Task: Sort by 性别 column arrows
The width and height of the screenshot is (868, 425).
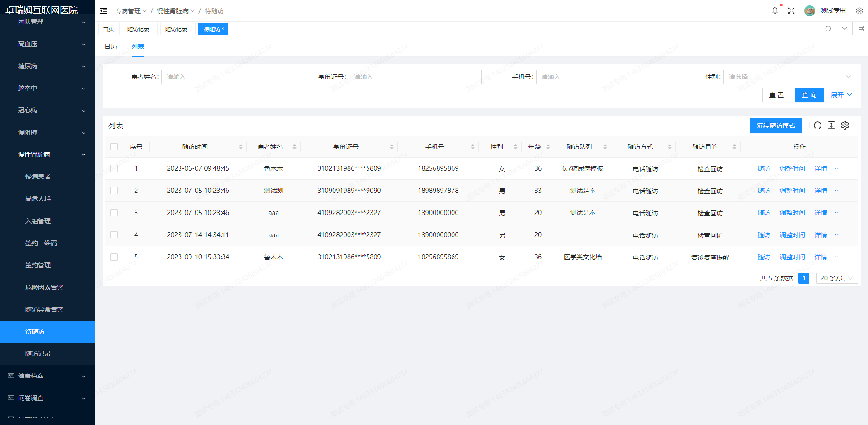Action: tap(515, 147)
